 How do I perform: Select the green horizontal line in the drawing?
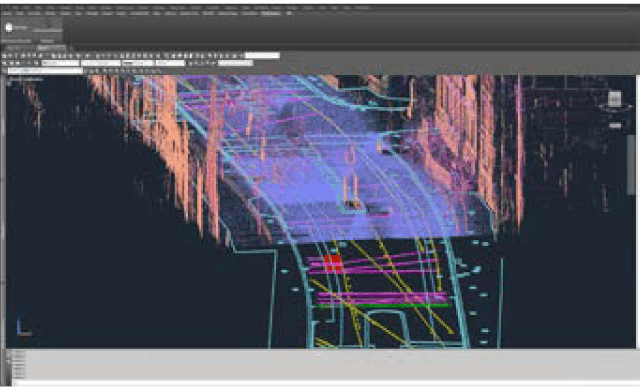click(x=384, y=306)
